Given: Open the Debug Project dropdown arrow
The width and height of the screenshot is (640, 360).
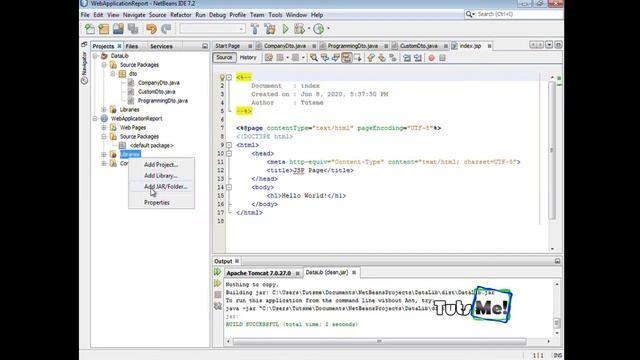Looking at the screenshot, I should pos(309,29).
